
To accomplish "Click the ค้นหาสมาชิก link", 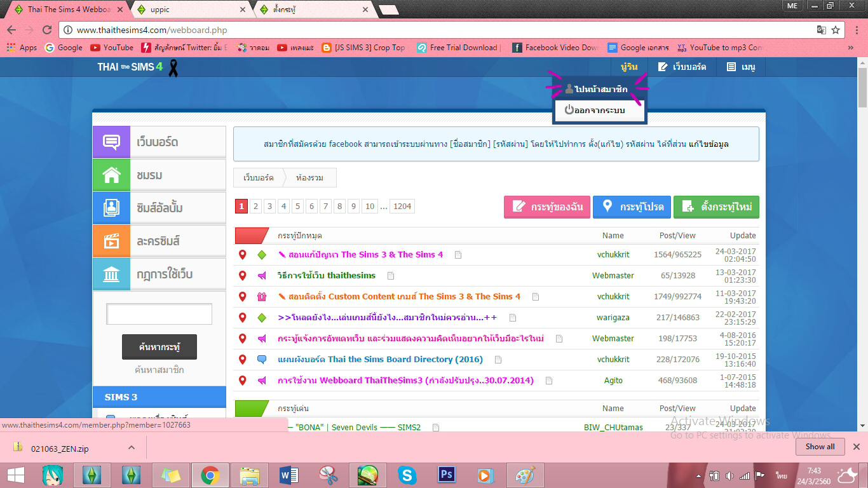I will pos(159,370).
